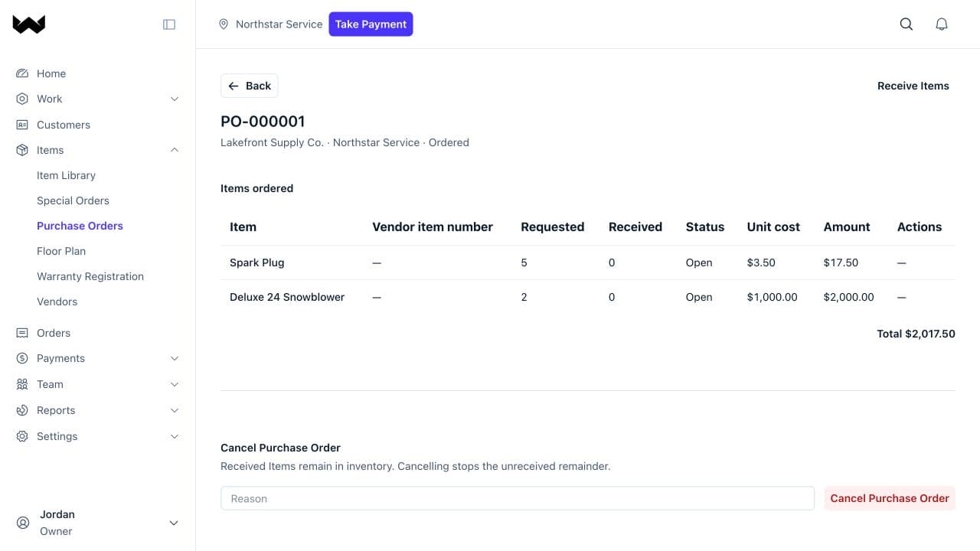Click the Northstar Service location label
This screenshot has width=980, height=551.
[x=279, y=24]
